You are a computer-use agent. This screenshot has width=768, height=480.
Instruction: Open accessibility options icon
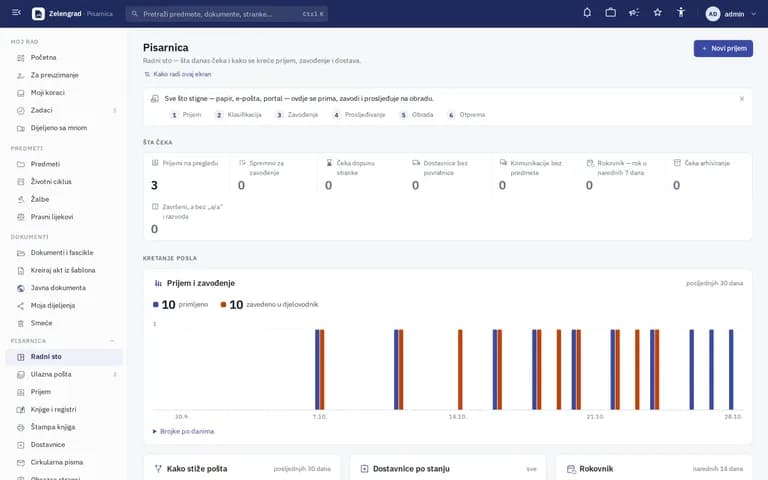681,13
